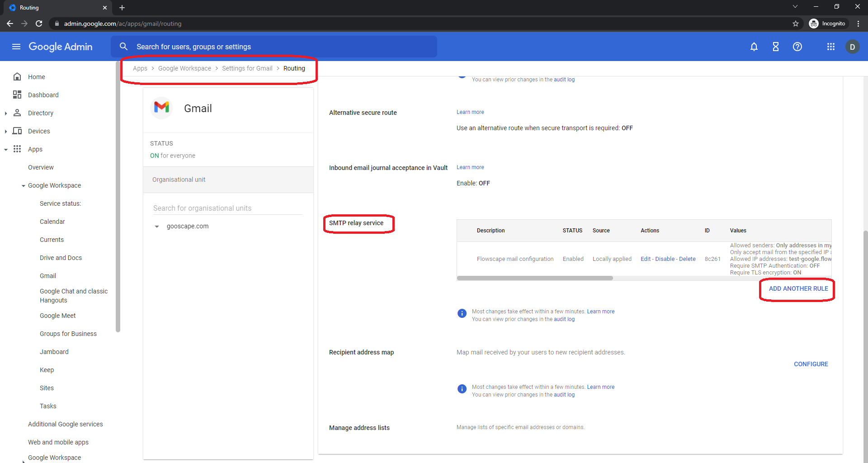Click the SMTP relay table horizontal scrollbar
Screen dimensions: 868x463
pos(534,278)
